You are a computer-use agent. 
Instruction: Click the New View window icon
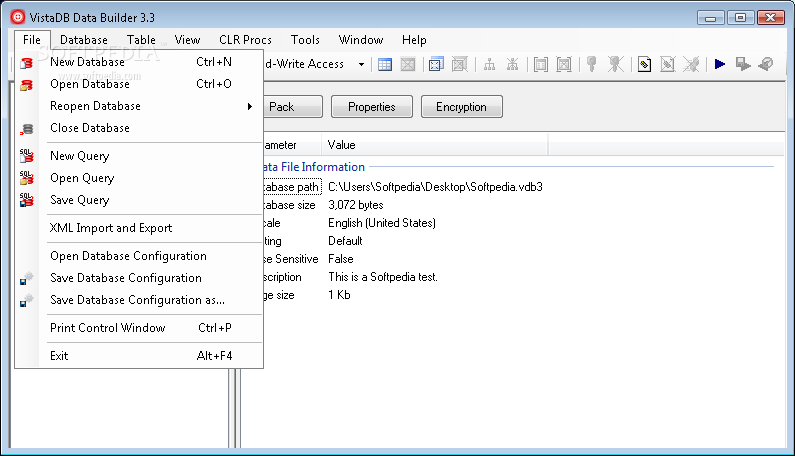pos(436,64)
